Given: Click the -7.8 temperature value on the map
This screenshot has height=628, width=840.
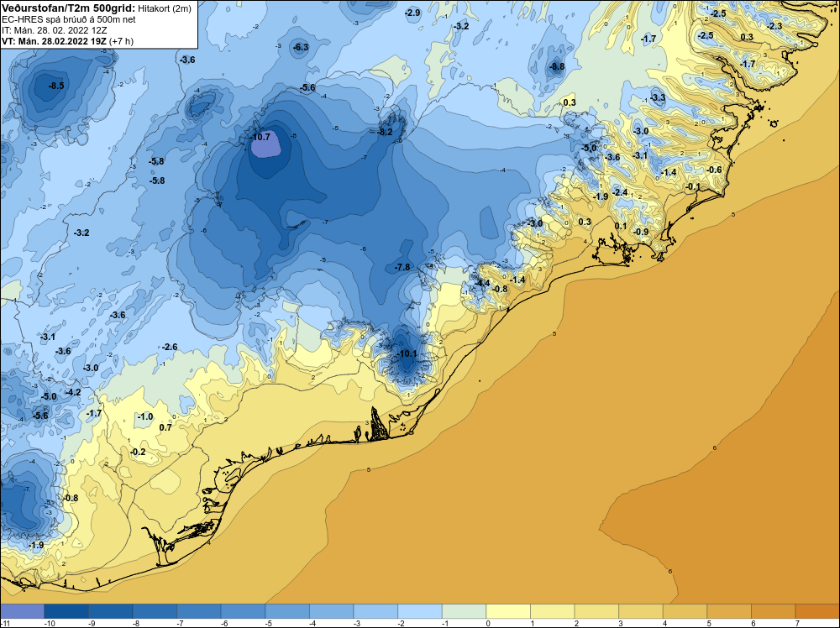Looking at the screenshot, I should point(402,267).
